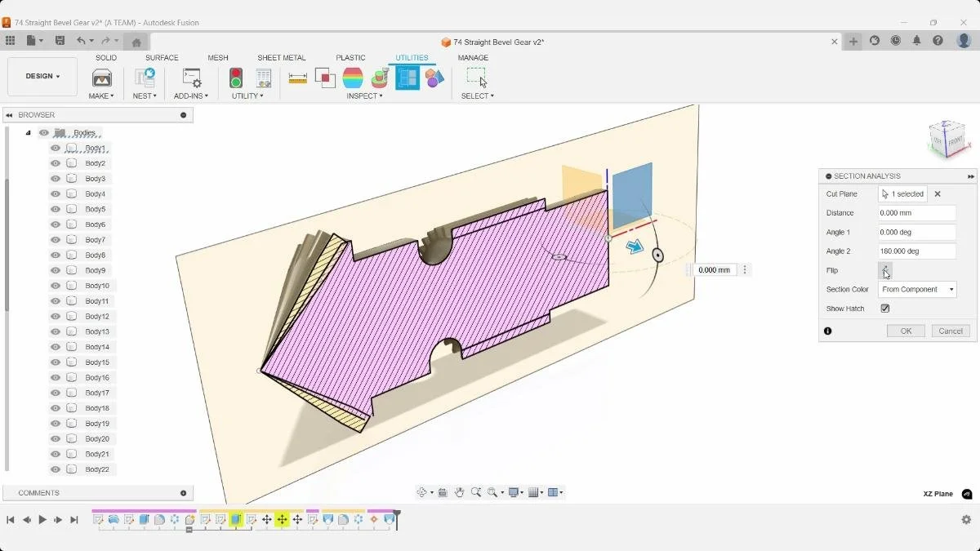Switch to the MESH tab
The height and width of the screenshot is (551, 980).
pyautogui.click(x=218, y=58)
